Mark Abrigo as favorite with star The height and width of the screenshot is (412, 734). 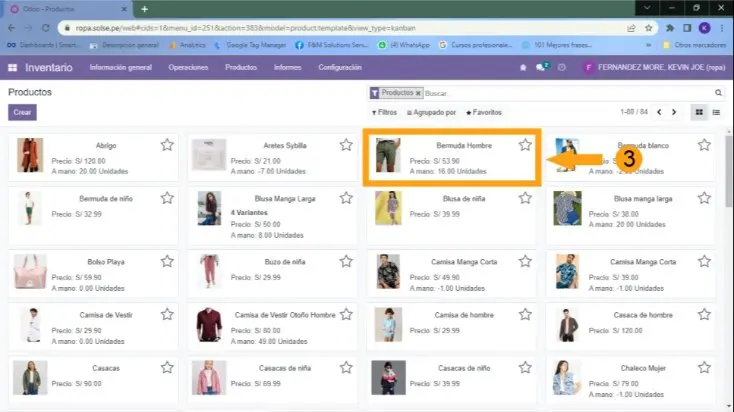click(x=167, y=145)
